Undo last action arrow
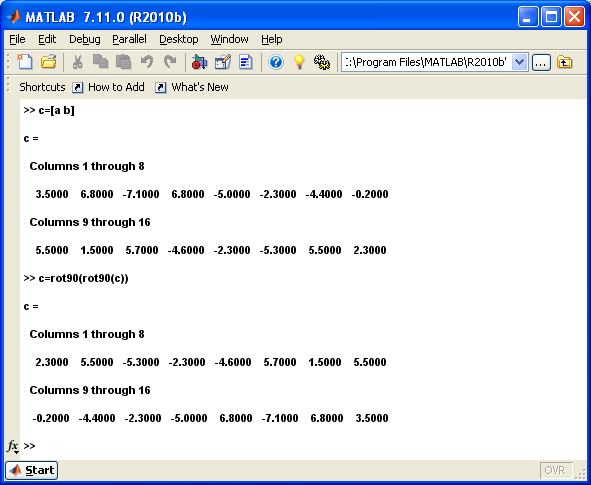Viewport: 591px width, 485px height. [x=147, y=62]
